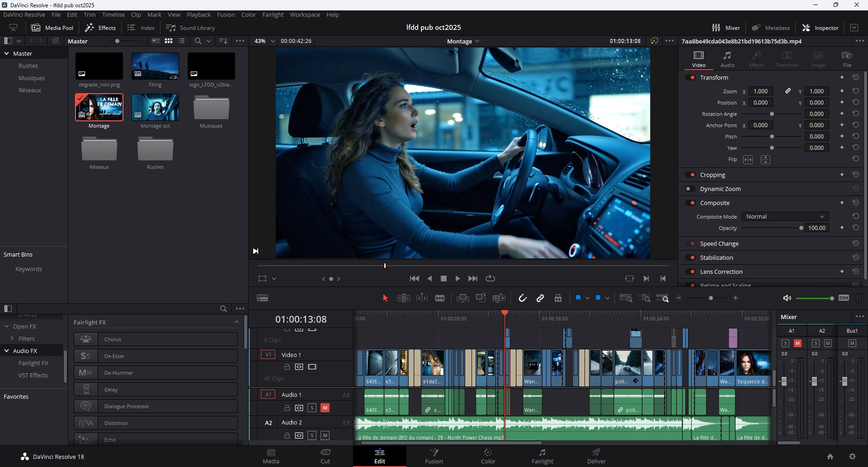Switch to the Audio inspector tab
Viewport: 868px width, 467px height.
click(727, 59)
